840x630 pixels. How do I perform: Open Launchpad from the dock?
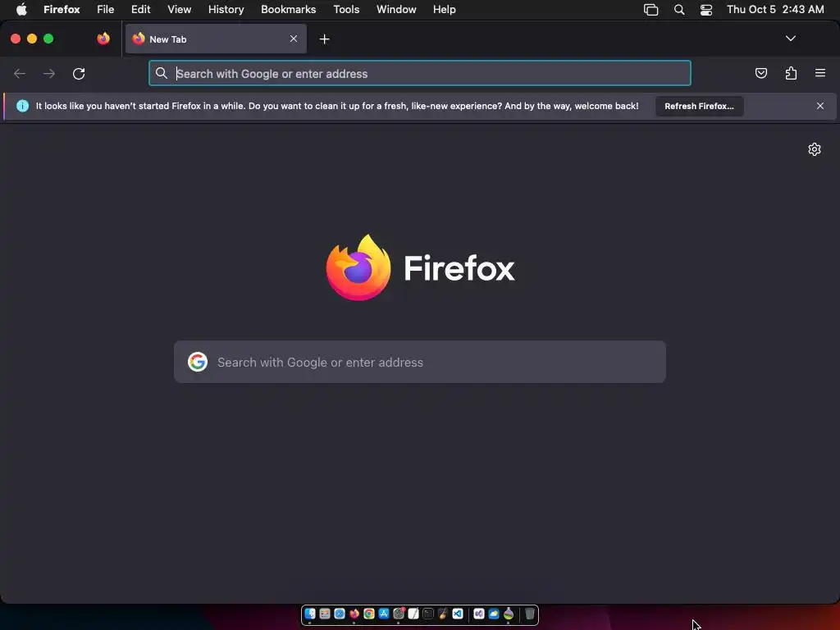click(x=325, y=614)
